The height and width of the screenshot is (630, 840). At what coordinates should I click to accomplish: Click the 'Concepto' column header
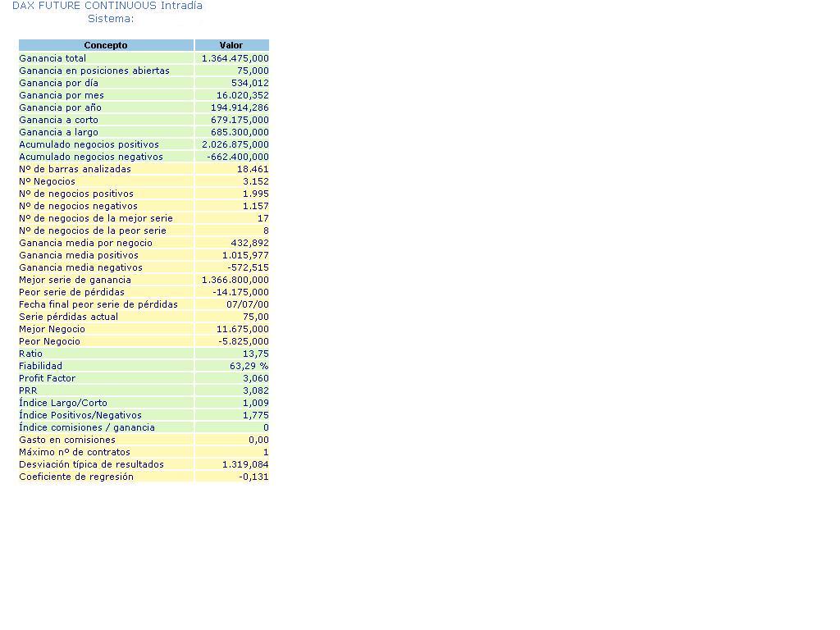pos(106,45)
